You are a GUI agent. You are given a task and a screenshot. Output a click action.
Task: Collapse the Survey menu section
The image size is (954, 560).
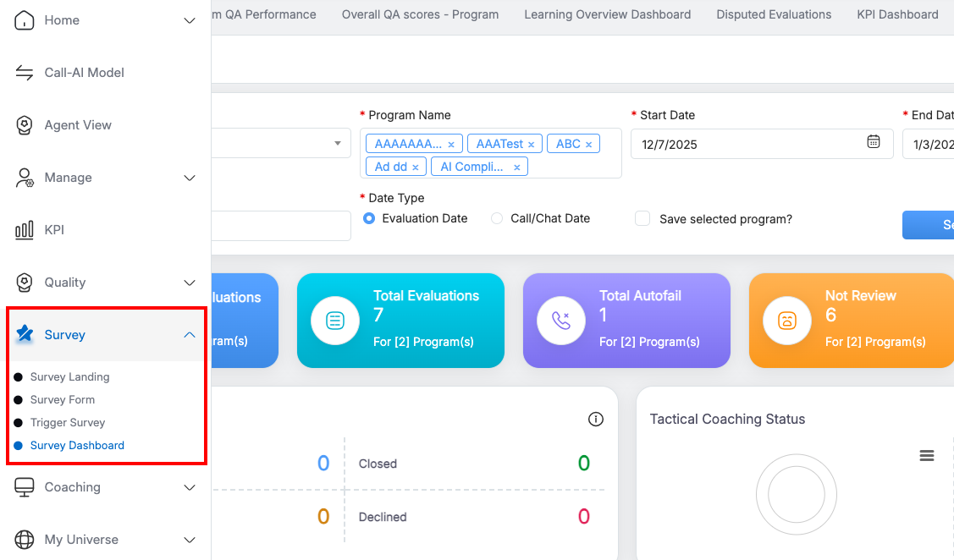[x=190, y=335]
